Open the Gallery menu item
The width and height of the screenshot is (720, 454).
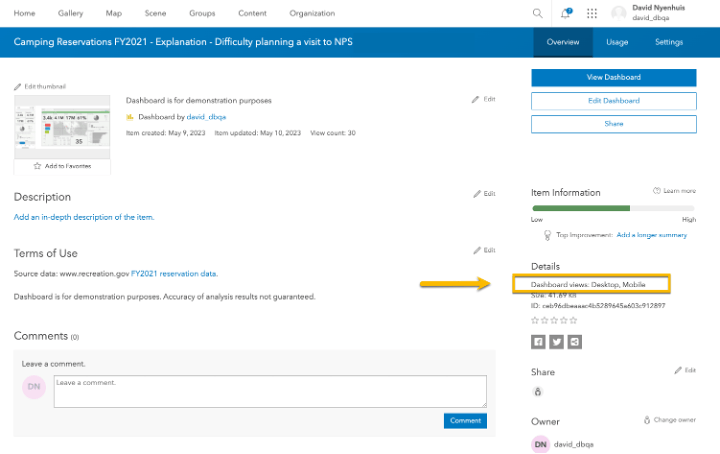[x=70, y=13]
